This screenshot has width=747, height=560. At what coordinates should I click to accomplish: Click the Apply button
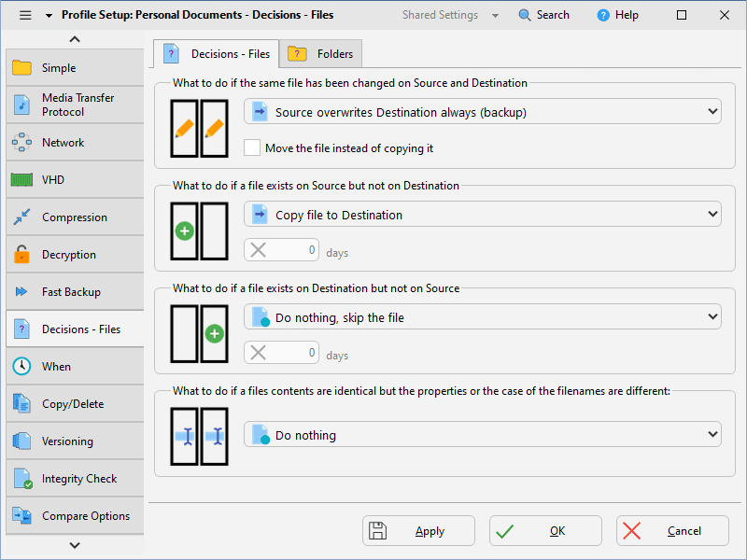coord(418,530)
